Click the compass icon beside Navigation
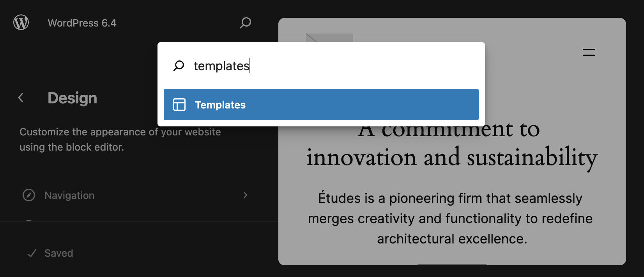The image size is (644, 277). coord(28,195)
